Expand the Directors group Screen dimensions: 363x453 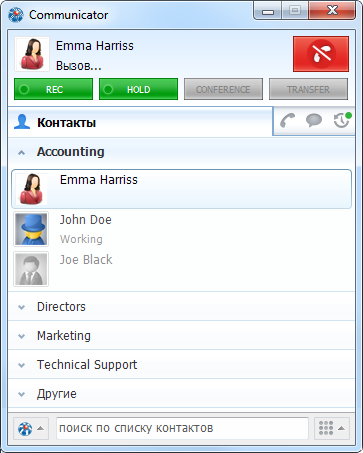coord(181,307)
